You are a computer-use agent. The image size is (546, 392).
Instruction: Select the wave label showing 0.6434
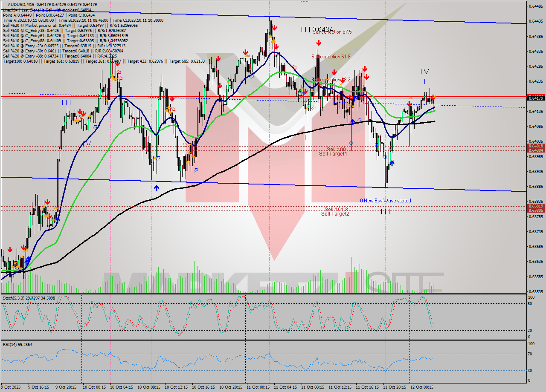tap(317, 29)
